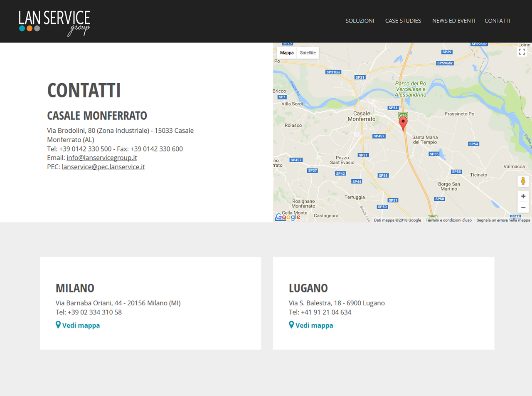Screen dimensions: 532x396
Task: Click the pin icon under Lugano address
Action: pyautogui.click(x=291, y=325)
